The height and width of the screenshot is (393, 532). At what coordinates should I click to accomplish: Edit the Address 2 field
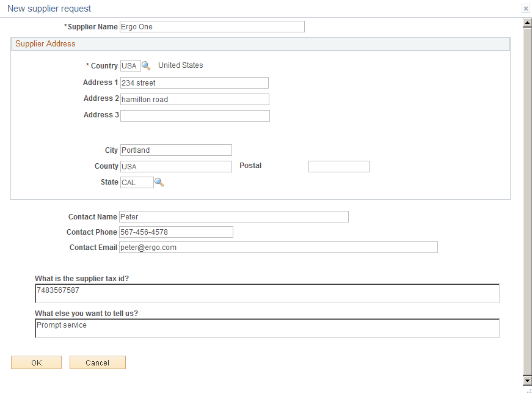(195, 100)
